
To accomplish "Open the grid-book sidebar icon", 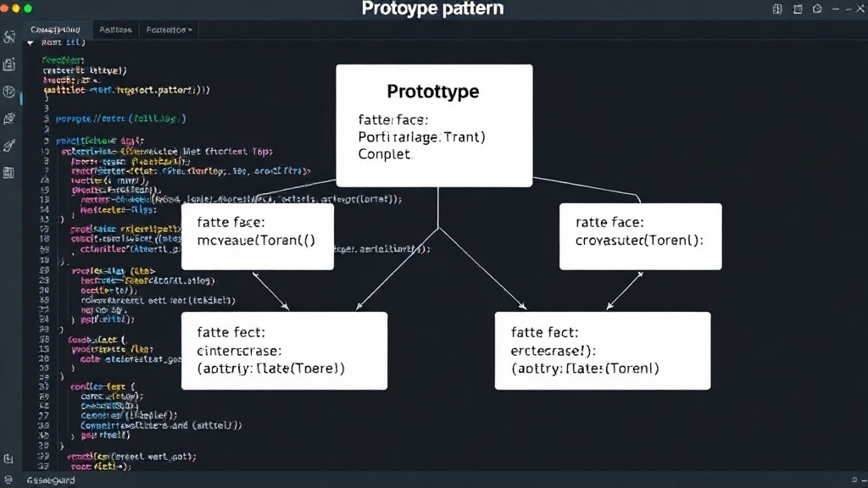I will 8,173.
